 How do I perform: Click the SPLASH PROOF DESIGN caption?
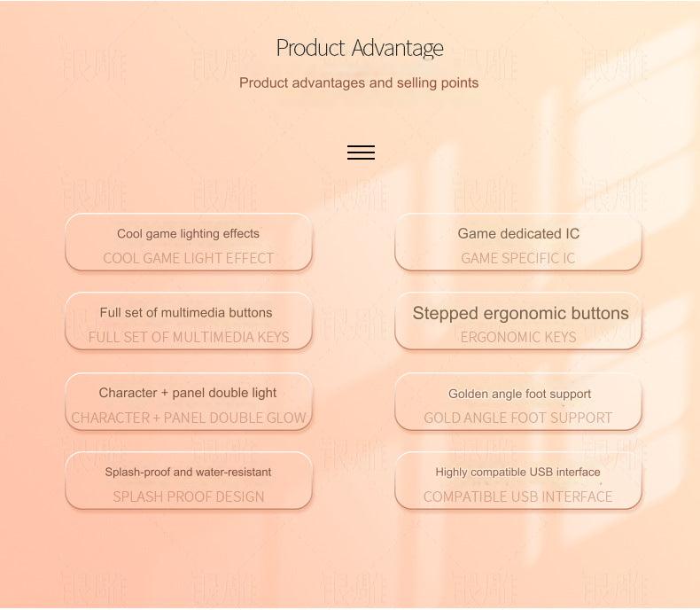click(x=189, y=497)
